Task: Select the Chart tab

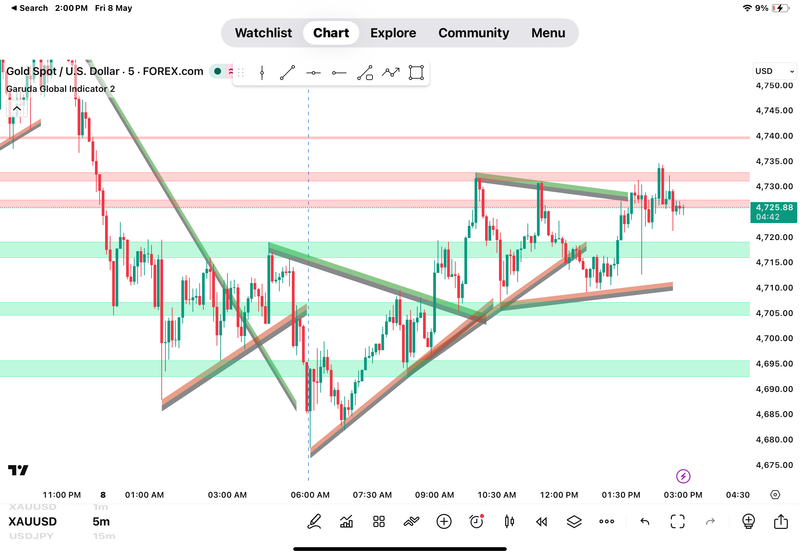Action: 331,33
